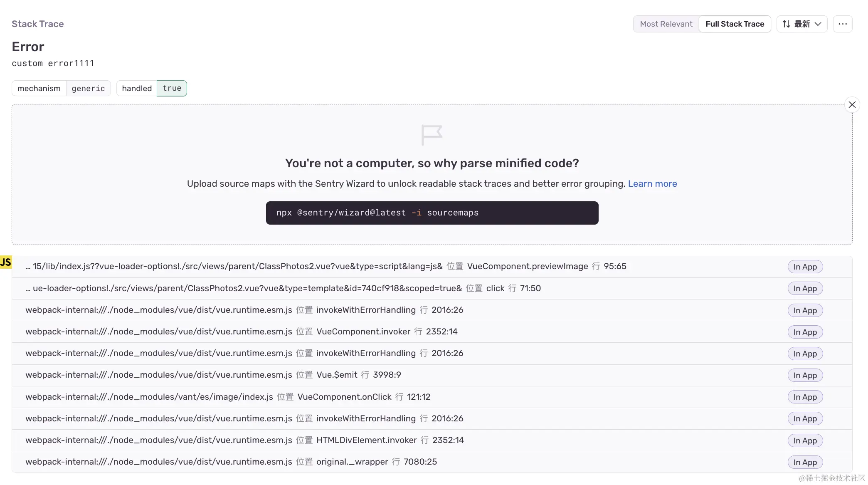The width and height of the screenshot is (868, 485).
Task: Click the npx sentry wizard command box
Action: [432, 213]
